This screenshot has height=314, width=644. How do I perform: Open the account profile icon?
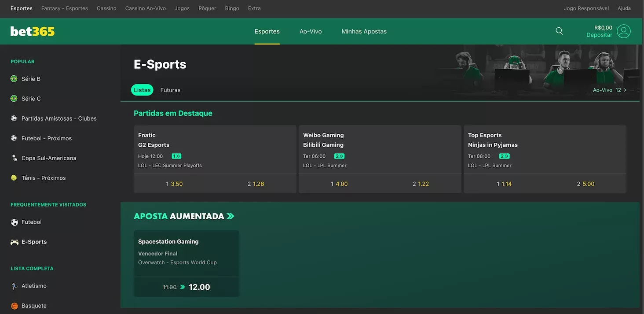pyautogui.click(x=623, y=31)
